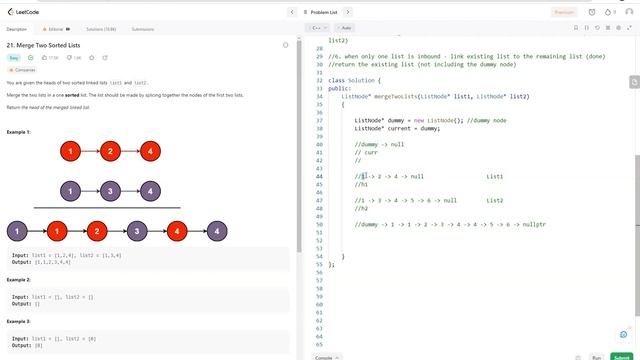
Task: Click the circle icon beside problem title
Action: point(285,45)
